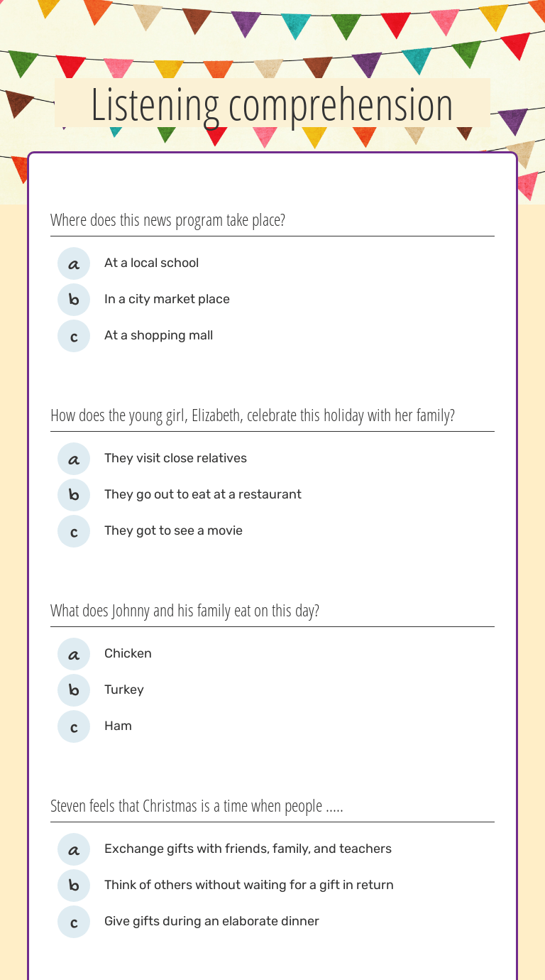Select the 'Chicken' answer circle
Screen dimensions: 545x980
74,654
